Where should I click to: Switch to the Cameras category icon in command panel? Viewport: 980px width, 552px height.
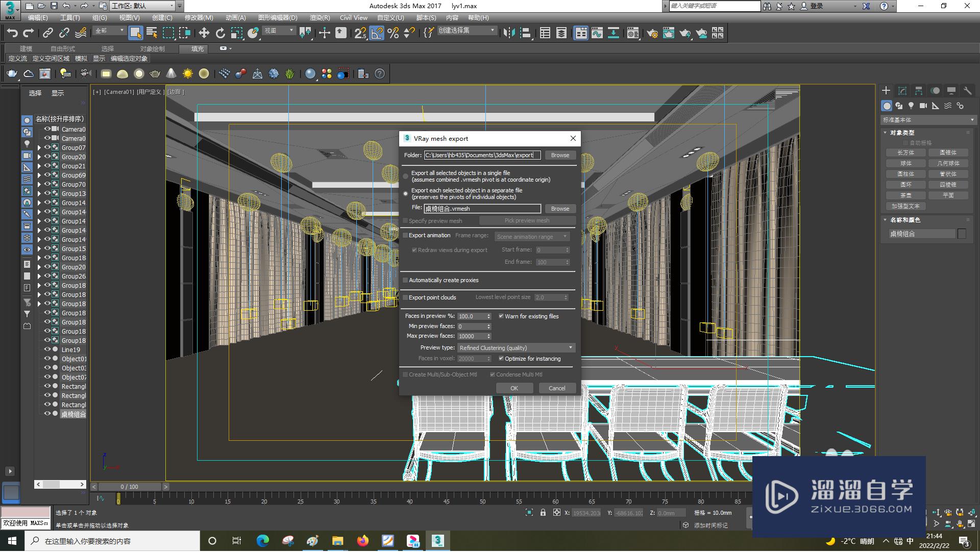click(x=923, y=106)
